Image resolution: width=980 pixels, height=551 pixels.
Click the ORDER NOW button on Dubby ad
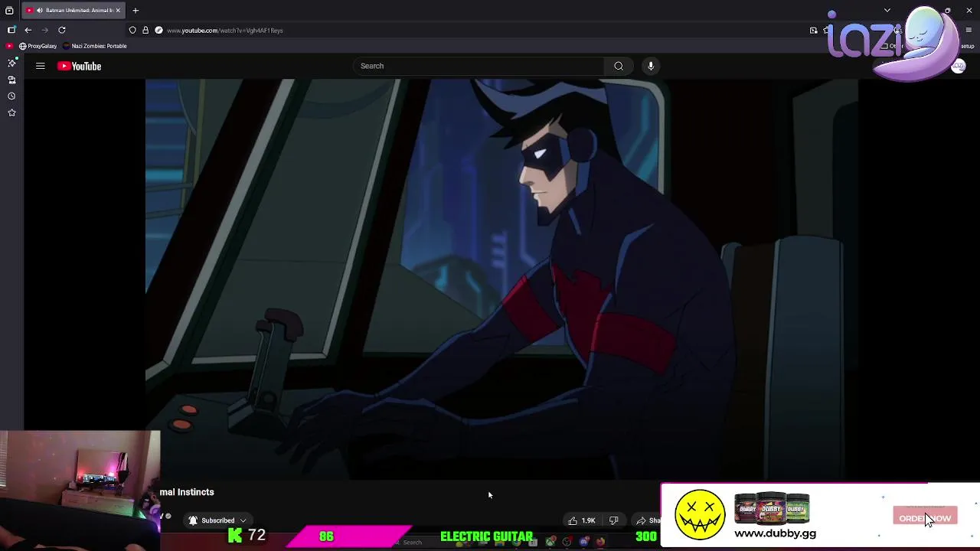[925, 517]
